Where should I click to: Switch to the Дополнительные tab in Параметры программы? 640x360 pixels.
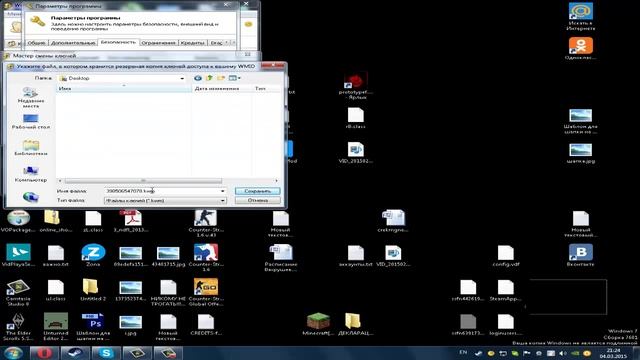coord(73,42)
